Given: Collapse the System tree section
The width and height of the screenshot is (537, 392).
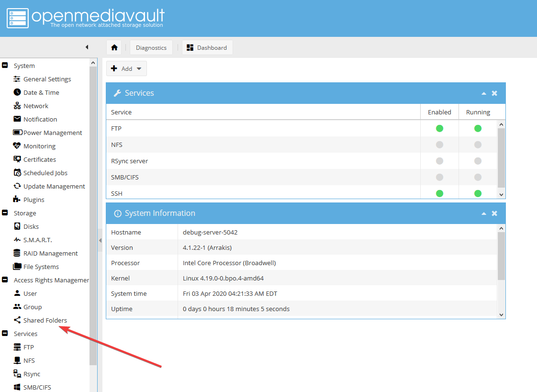Looking at the screenshot, I should (x=5, y=66).
